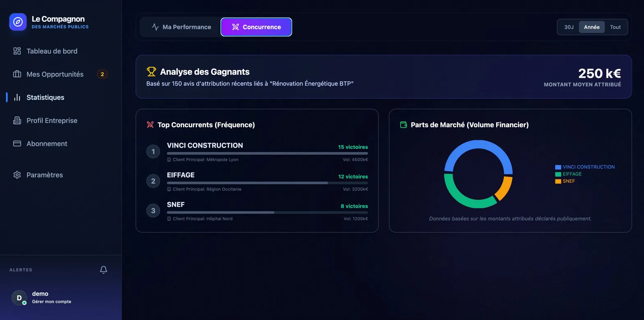This screenshot has height=320, width=644.
Task: Click the rank 1 badge for Vinci Construction
Action: (153, 151)
